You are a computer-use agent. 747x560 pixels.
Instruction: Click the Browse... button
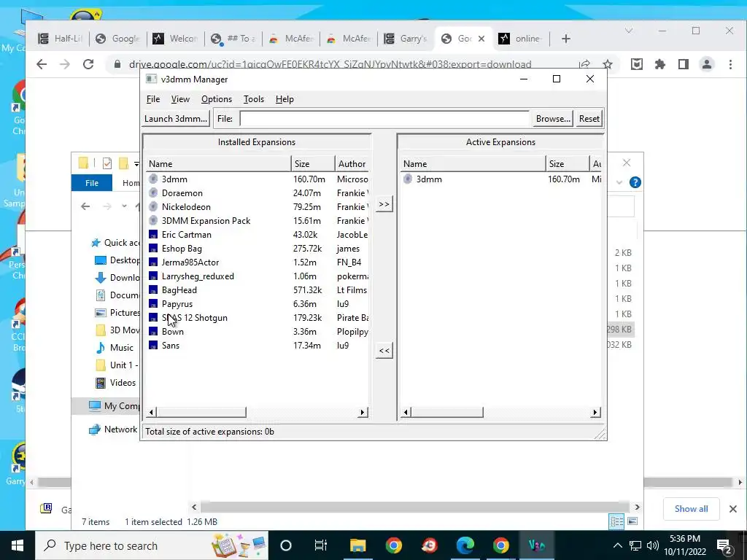[x=553, y=119]
